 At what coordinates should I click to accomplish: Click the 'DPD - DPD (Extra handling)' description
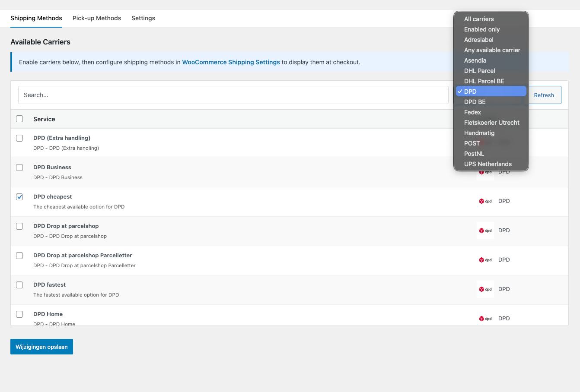[x=66, y=148]
